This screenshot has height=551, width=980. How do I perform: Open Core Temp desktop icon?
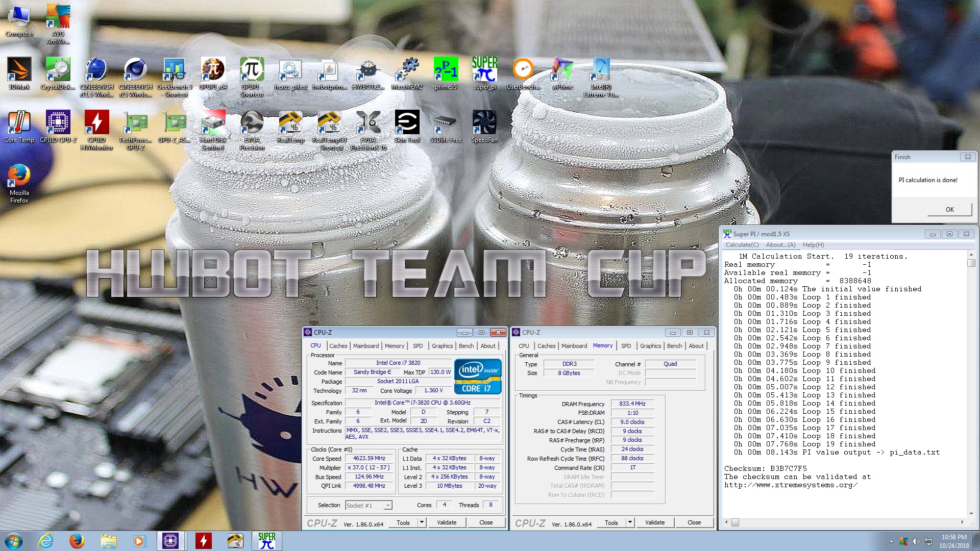tap(19, 126)
